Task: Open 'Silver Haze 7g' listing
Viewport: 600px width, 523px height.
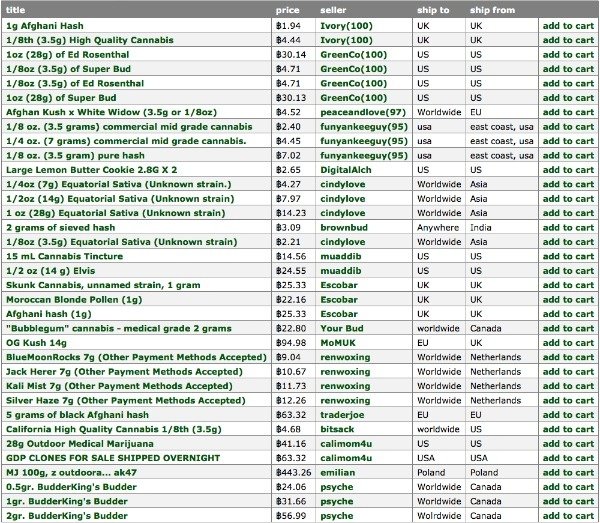Action: 126,401
